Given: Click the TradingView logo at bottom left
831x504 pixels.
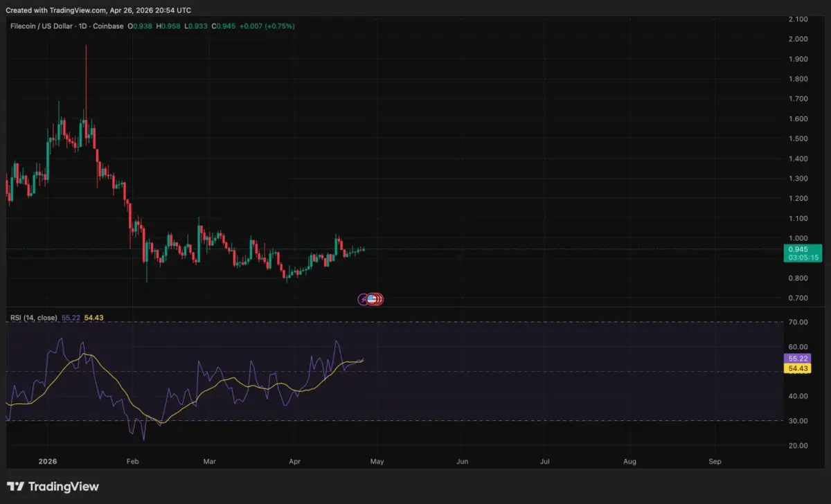Looking at the screenshot, I should point(53,487).
